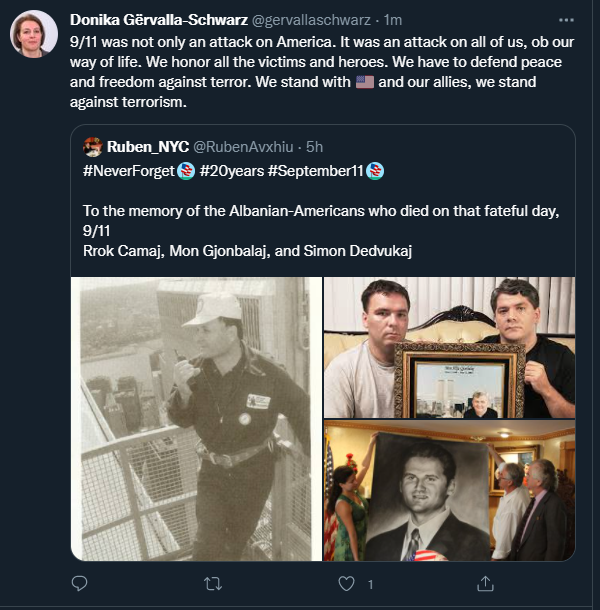The width and height of the screenshot is (600, 610).
Task: Open Donika Gërvalla-Schwarz's profile avatar
Action: click(33, 36)
